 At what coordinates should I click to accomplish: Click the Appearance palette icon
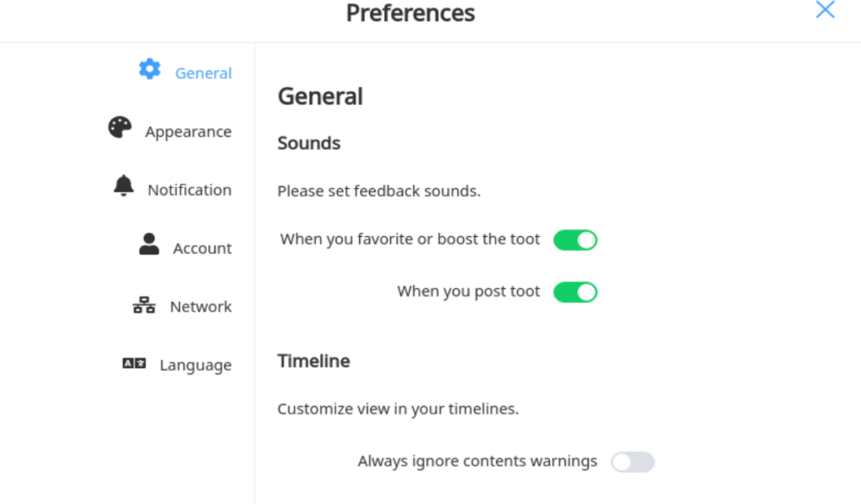[x=120, y=128]
